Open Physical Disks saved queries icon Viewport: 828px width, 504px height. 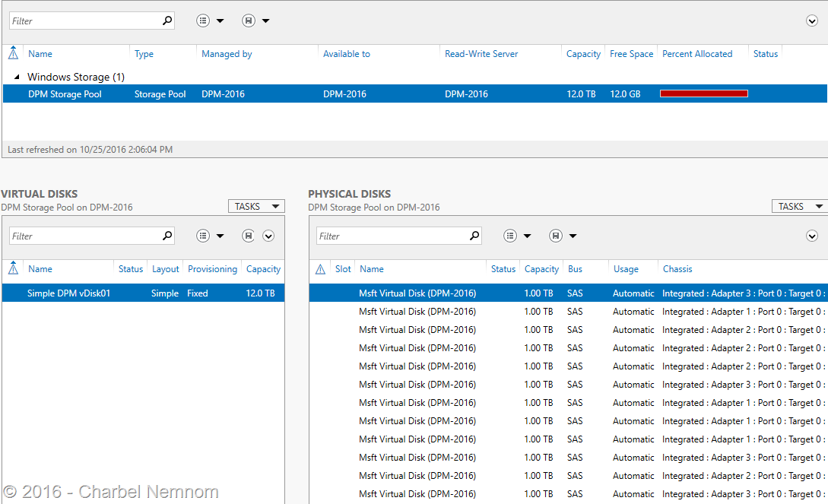click(x=555, y=236)
